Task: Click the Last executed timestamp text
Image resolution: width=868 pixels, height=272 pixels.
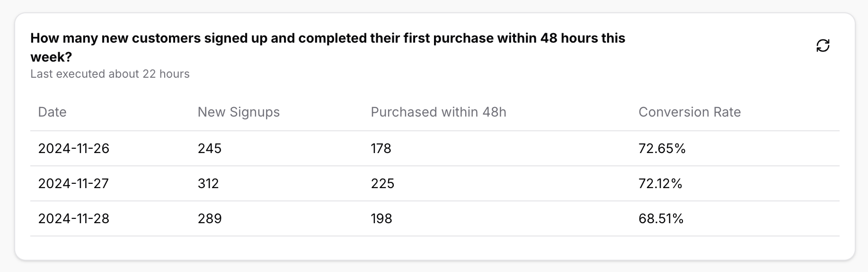Action: pyautogui.click(x=110, y=74)
